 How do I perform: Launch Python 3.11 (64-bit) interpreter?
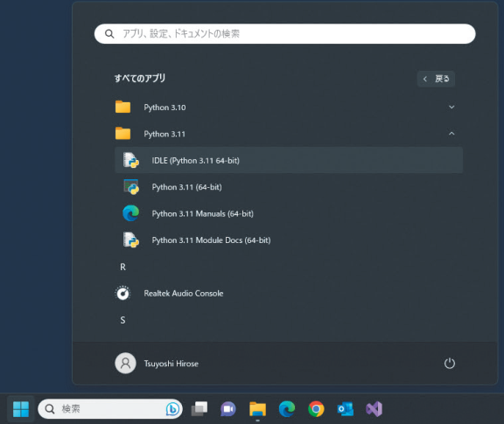289,187
